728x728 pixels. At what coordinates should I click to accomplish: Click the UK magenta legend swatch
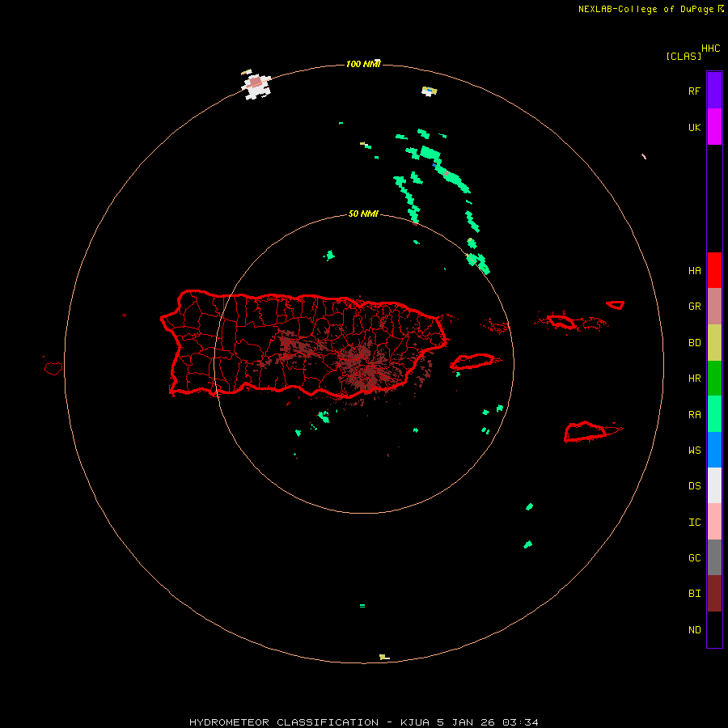pos(714,127)
